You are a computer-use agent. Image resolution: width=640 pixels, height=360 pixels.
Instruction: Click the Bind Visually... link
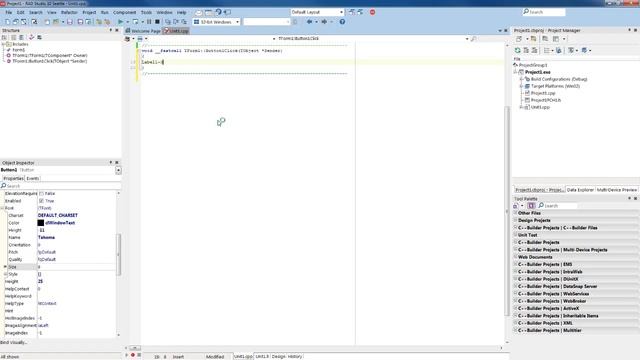[13, 342]
